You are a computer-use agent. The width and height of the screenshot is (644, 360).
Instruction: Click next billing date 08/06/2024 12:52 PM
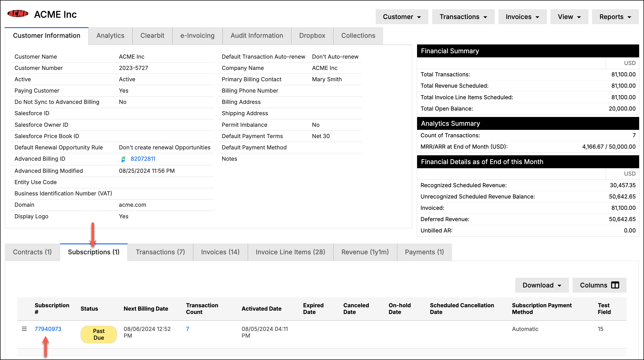pos(147,332)
